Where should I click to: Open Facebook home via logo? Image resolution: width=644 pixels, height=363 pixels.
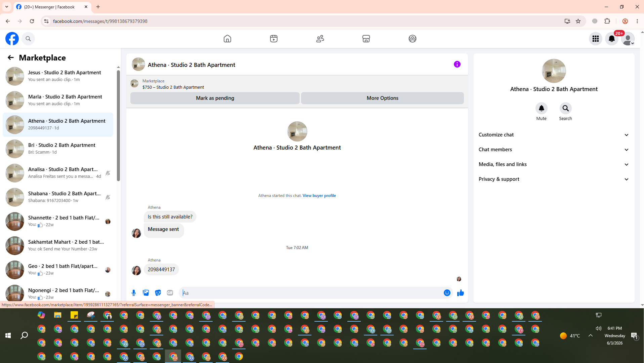tap(12, 39)
